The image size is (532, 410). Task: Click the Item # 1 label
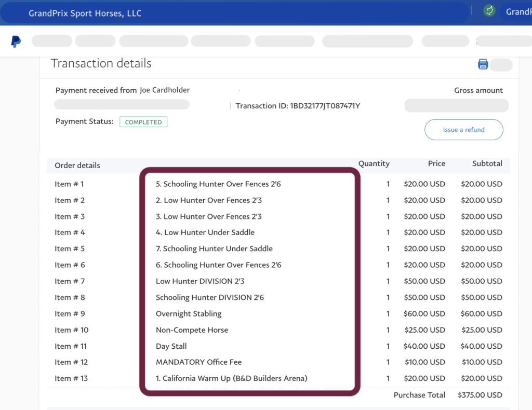click(x=69, y=184)
